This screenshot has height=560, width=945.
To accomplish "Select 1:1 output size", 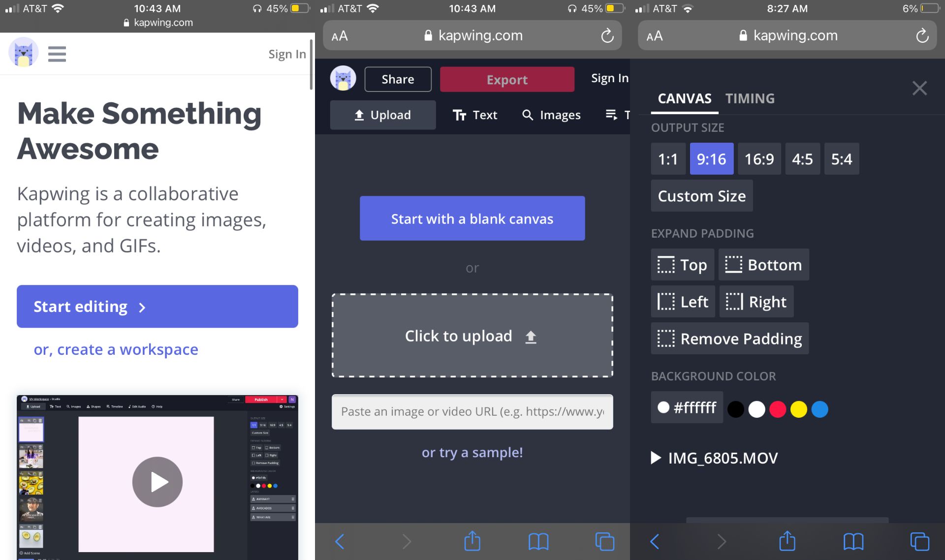I will [667, 159].
